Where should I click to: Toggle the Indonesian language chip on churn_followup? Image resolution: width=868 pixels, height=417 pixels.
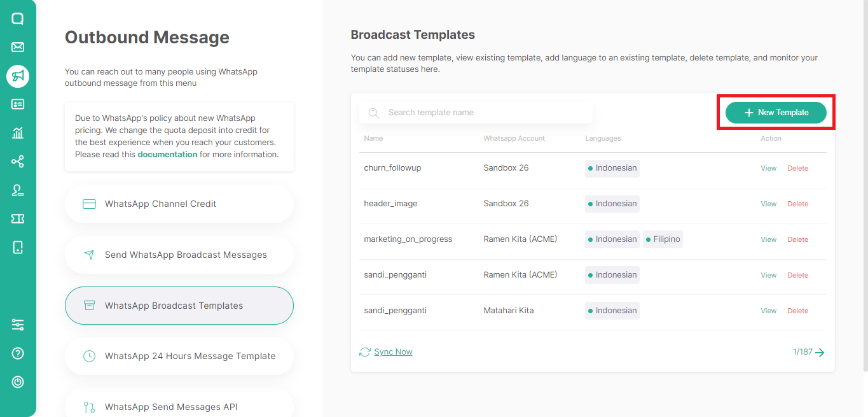612,168
